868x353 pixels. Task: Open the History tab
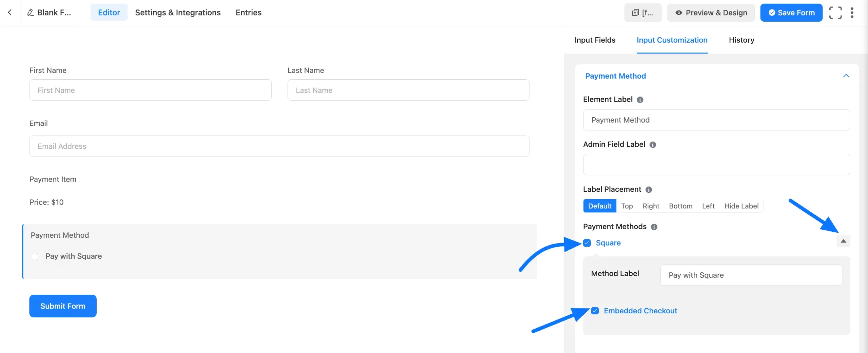coord(741,40)
